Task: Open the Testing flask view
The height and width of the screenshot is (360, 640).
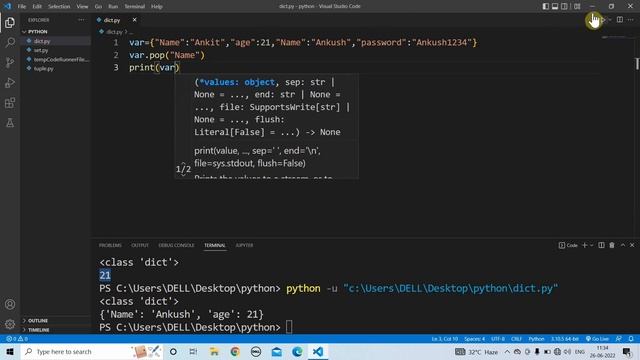Action: tap(10, 122)
